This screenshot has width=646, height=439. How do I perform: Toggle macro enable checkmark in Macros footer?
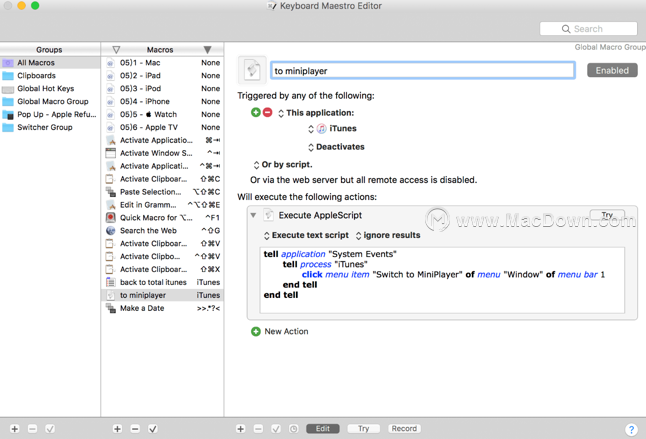point(152,429)
